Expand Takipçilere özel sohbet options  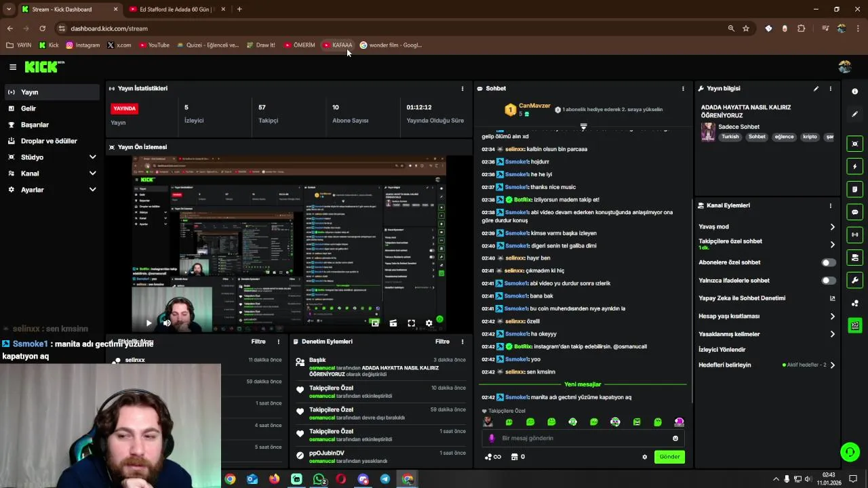tap(767, 244)
